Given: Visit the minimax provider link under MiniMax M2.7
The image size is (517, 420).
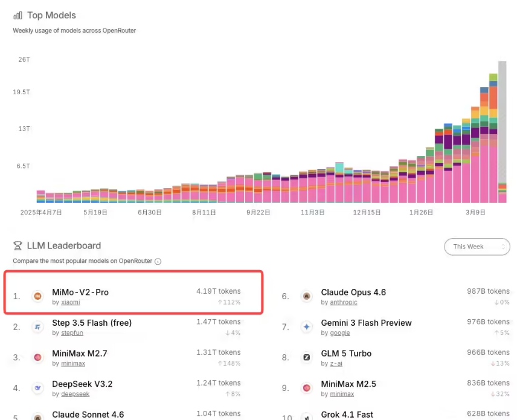Looking at the screenshot, I should coord(73,364).
